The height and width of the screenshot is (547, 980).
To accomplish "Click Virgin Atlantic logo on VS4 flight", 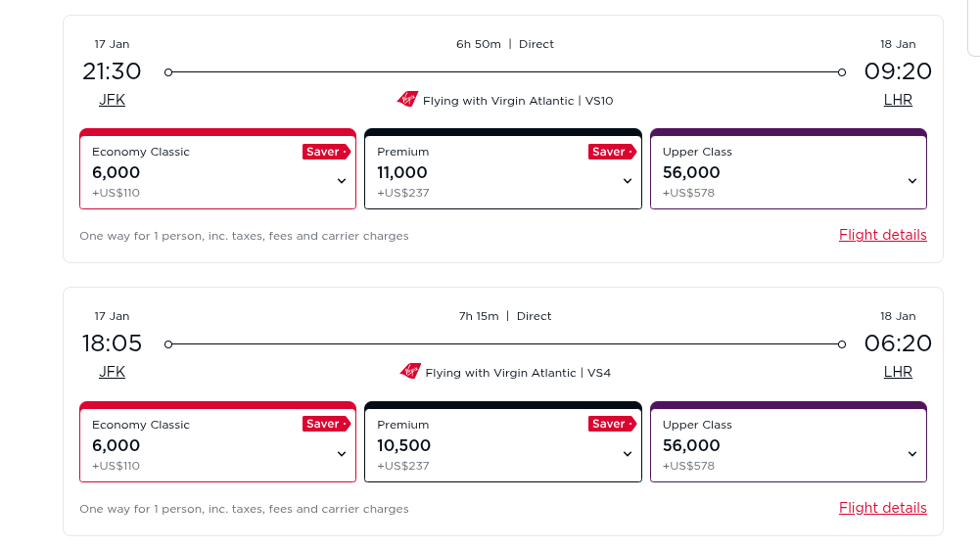I will [x=410, y=372].
